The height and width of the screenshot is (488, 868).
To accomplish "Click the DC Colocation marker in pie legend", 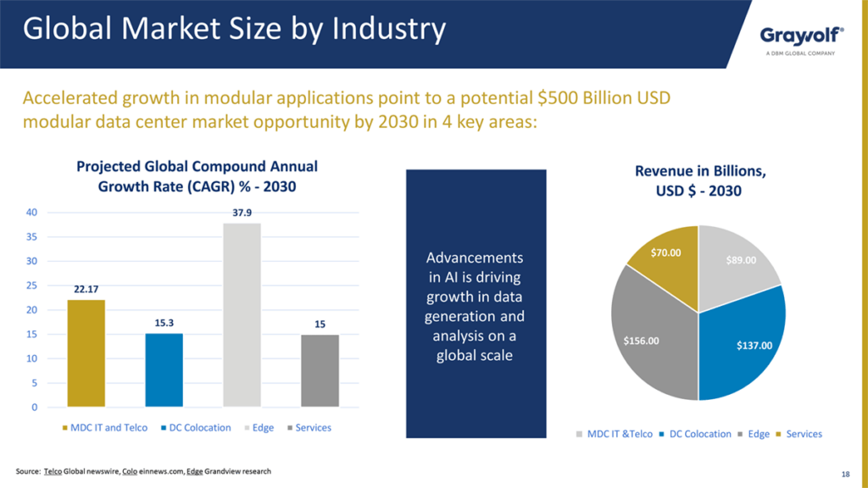I will (x=661, y=435).
